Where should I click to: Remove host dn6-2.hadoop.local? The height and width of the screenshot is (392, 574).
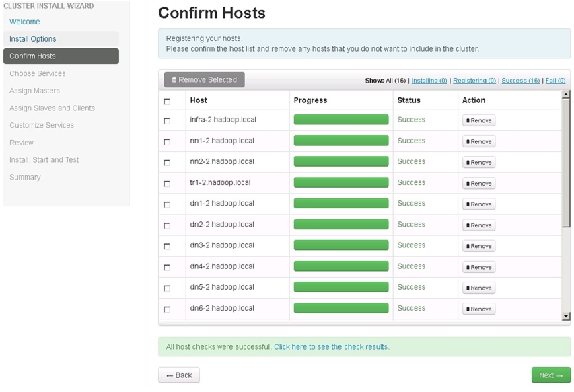pyautogui.click(x=478, y=309)
